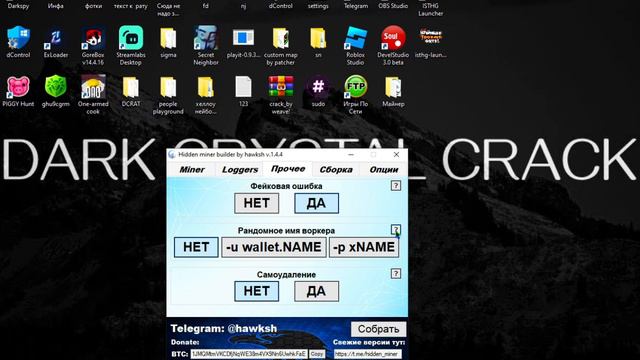The height and width of the screenshot is (360, 640).
Task: Show help for Самоудаление option
Action: 396,273
